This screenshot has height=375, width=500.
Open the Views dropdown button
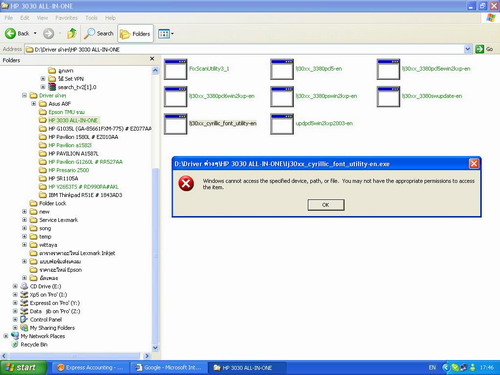pyautogui.click(x=166, y=34)
